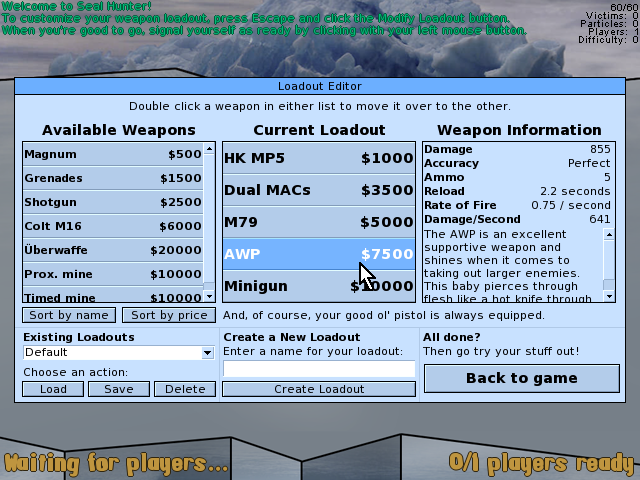Screen dimensions: 640x480
Task: Click the Loadout Editor title bar
Action: point(320,86)
